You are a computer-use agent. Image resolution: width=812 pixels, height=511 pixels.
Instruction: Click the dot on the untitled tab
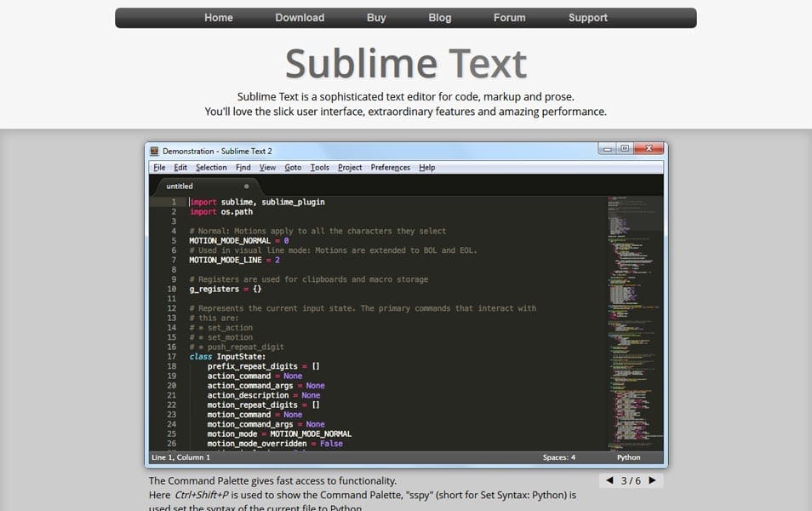pyautogui.click(x=246, y=186)
